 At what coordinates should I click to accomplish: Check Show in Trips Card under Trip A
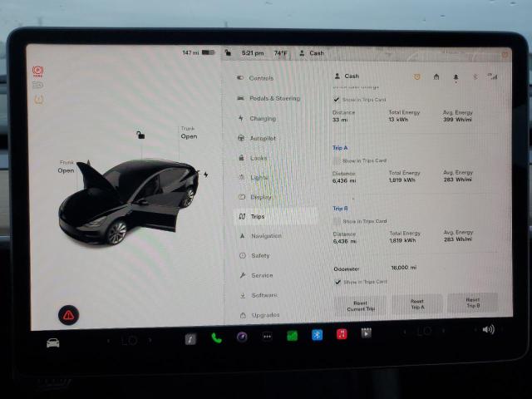[x=337, y=160]
